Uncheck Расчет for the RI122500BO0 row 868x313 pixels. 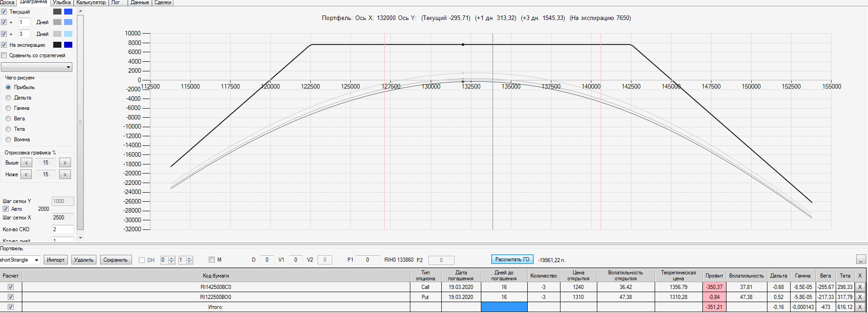coord(10,297)
